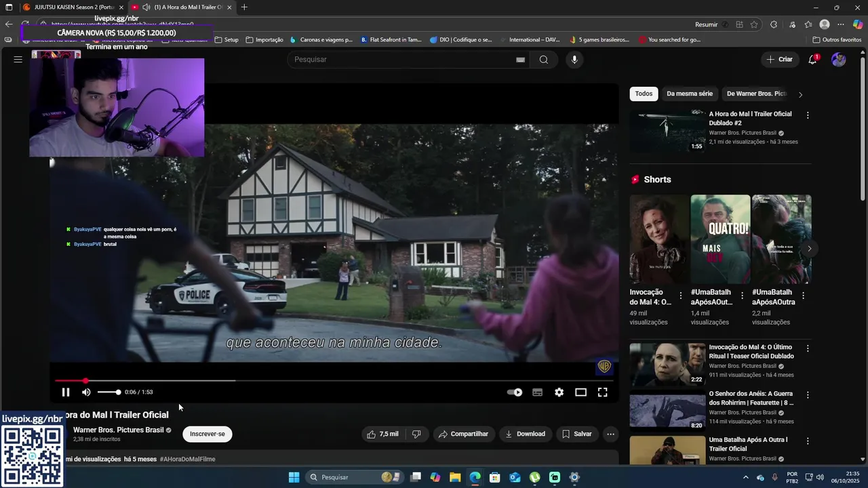Open File Explorer from the taskbar
This screenshot has width=868, height=488.
pos(455,477)
